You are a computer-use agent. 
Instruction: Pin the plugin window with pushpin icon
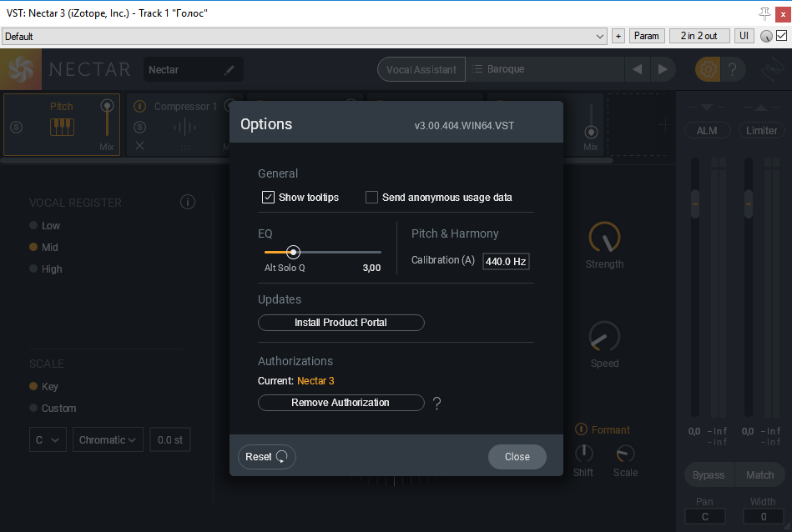point(764,13)
